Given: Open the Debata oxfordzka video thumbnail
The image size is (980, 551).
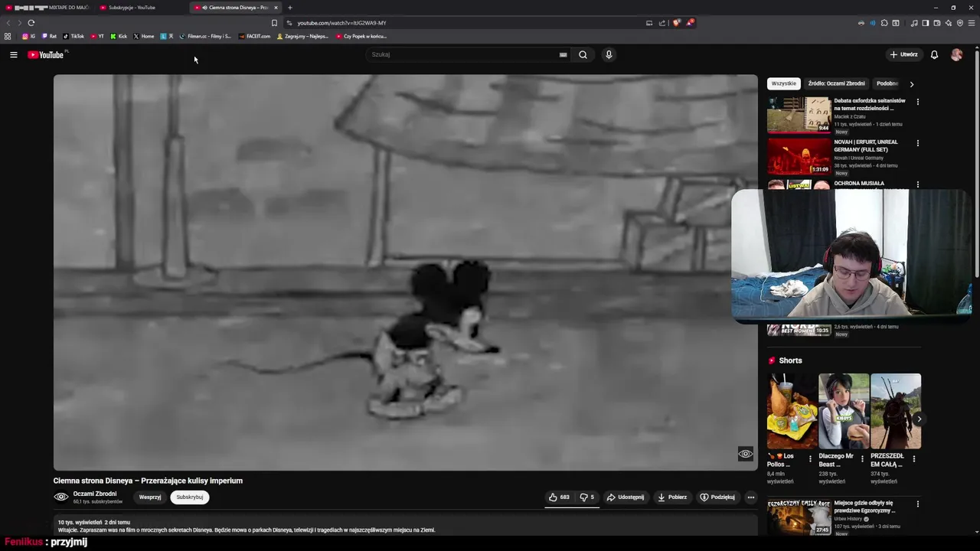Looking at the screenshot, I should [x=799, y=115].
